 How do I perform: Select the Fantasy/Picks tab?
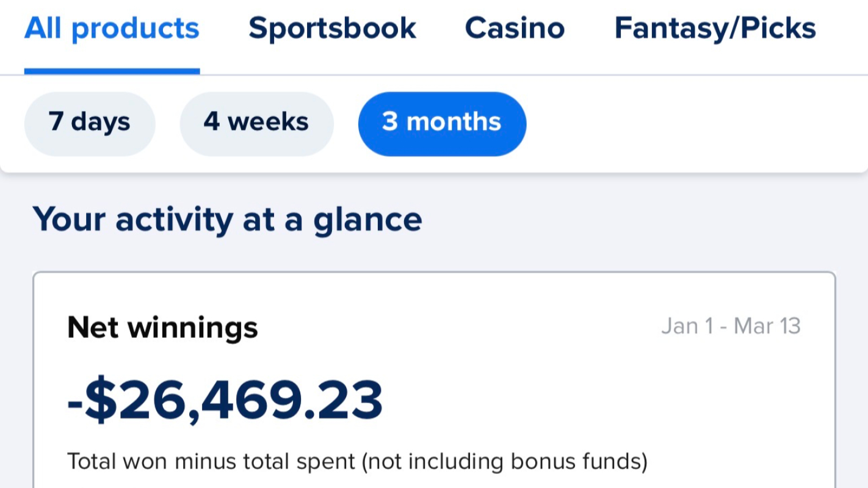coord(715,28)
